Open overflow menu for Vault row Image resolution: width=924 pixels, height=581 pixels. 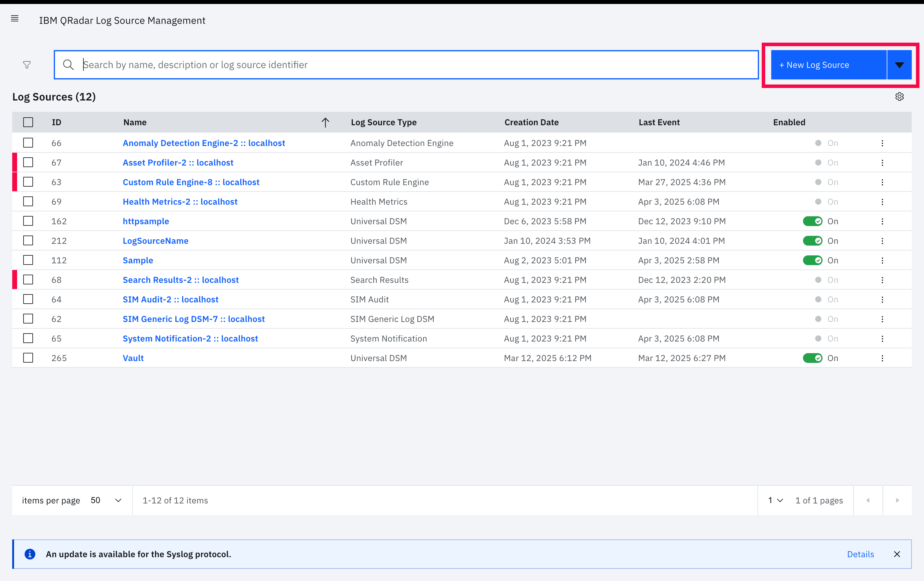pyautogui.click(x=882, y=358)
